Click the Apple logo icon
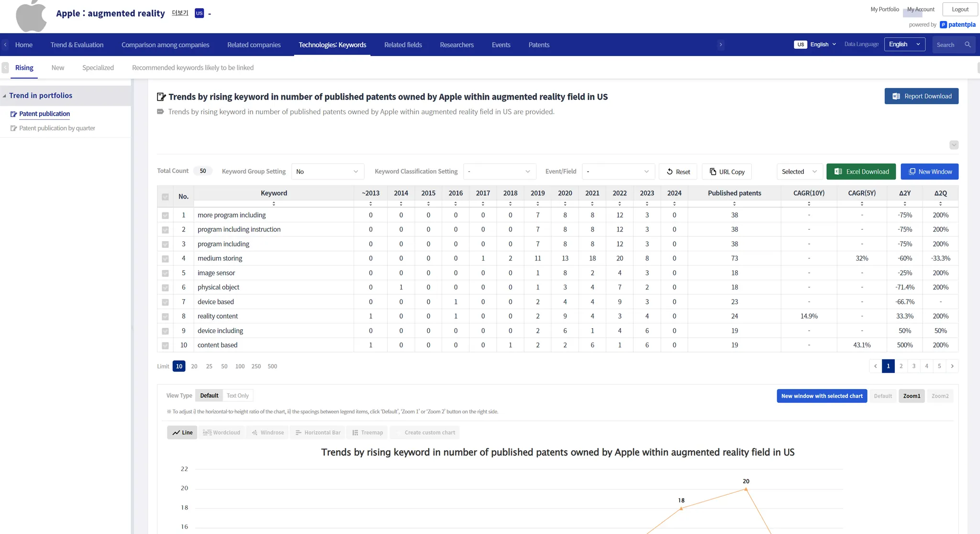980x534 pixels. coord(31,16)
